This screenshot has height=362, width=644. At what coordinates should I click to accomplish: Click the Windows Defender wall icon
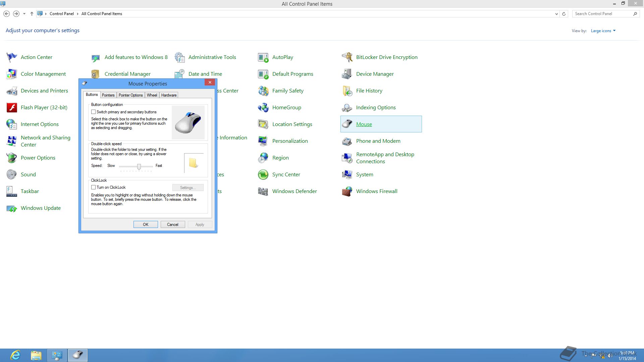pyautogui.click(x=263, y=191)
